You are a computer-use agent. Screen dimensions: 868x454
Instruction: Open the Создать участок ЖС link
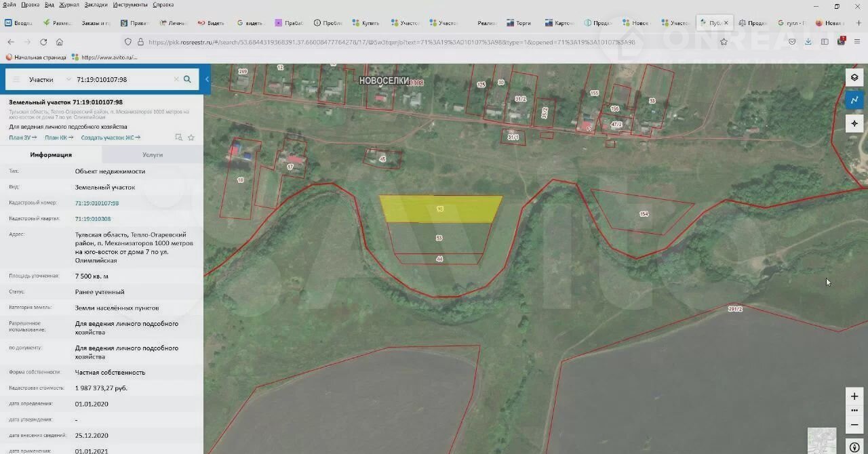tap(110, 138)
